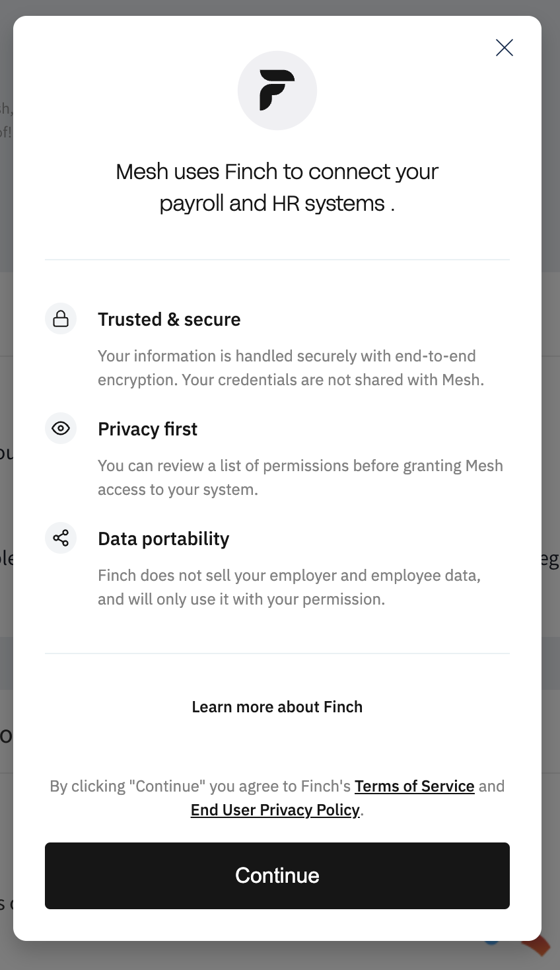This screenshot has width=560, height=970.
Task: Click the "Finch does not sell" description
Action: coord(289,587)
